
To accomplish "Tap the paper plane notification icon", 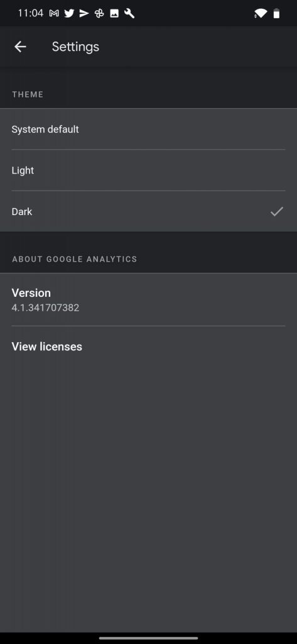I will click(x=84, y=14).
